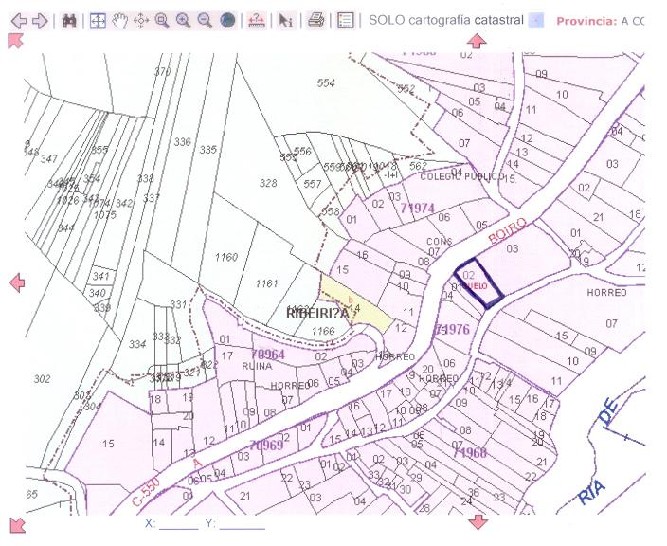Select the recenter crosshair tool

click(x=141, y=20)
